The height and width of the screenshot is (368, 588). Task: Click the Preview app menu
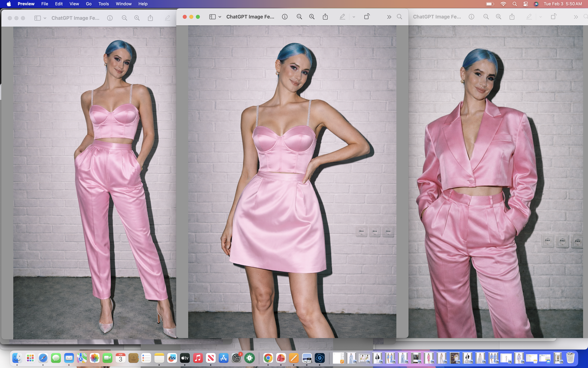tap(26, 4)
